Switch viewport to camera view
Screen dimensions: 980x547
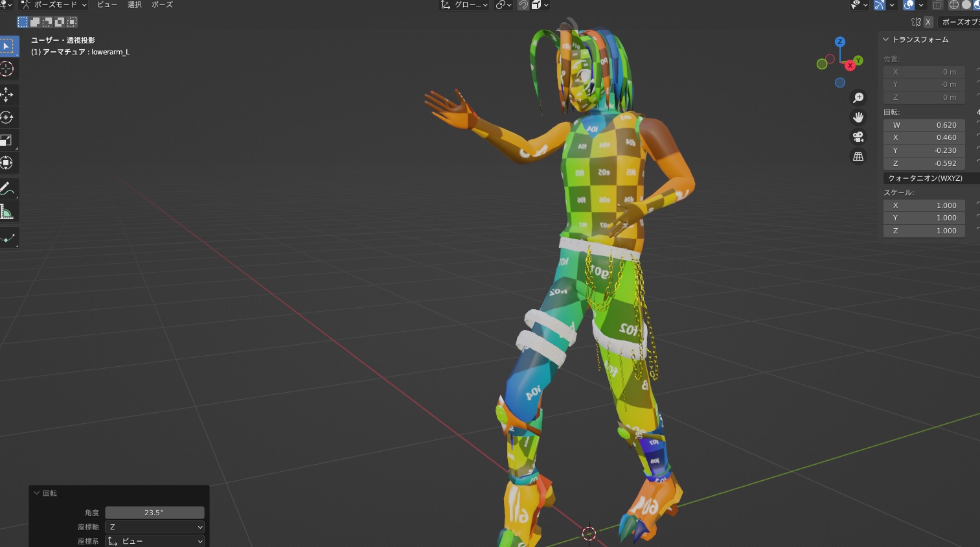pyautogui.click(x=858, y=137)
